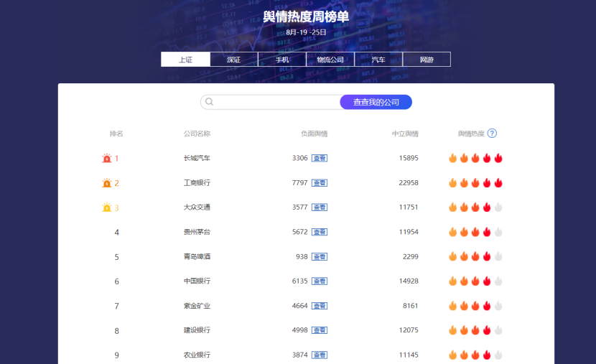Open 查看 details for 贵州茅台

coord(320,232)
